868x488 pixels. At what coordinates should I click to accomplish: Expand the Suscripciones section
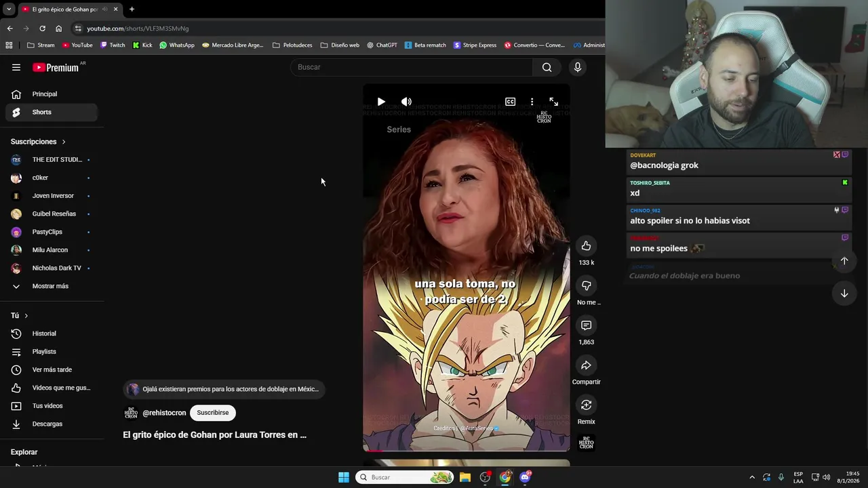(x=38, y=142)
